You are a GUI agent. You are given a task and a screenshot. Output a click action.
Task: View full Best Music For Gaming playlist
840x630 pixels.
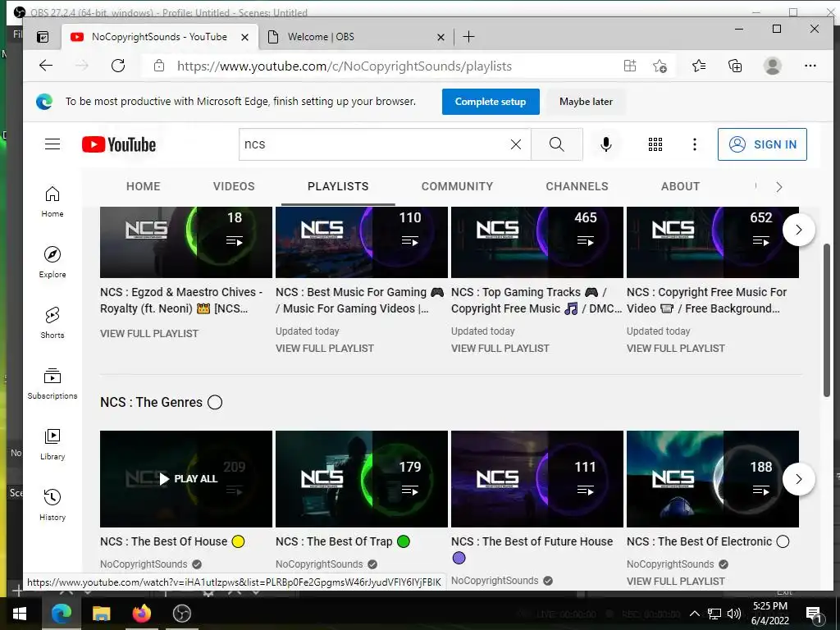click(325, 348)
